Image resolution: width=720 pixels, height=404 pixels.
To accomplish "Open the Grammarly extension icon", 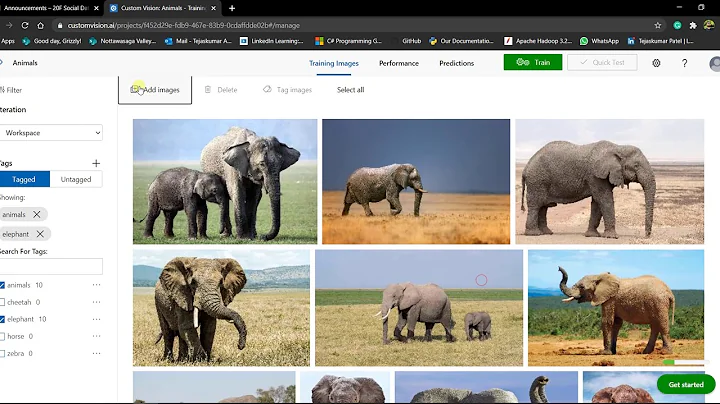I will pos(677,25).
